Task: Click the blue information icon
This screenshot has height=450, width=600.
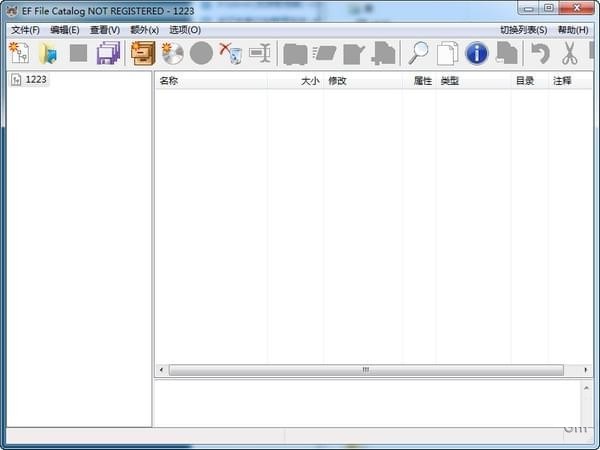Action: tap(477, 53)
